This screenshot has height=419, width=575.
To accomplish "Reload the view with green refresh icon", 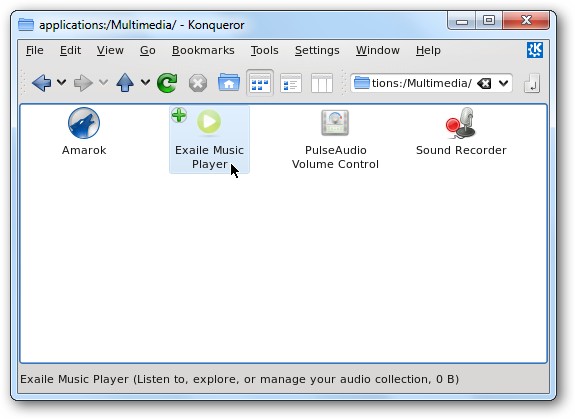I will click(x=167, y=83).
